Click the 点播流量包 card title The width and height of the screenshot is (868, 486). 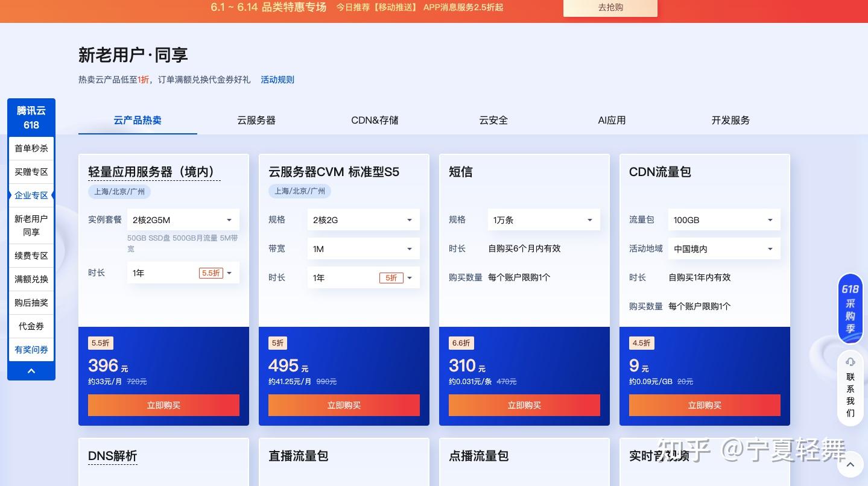478,456
